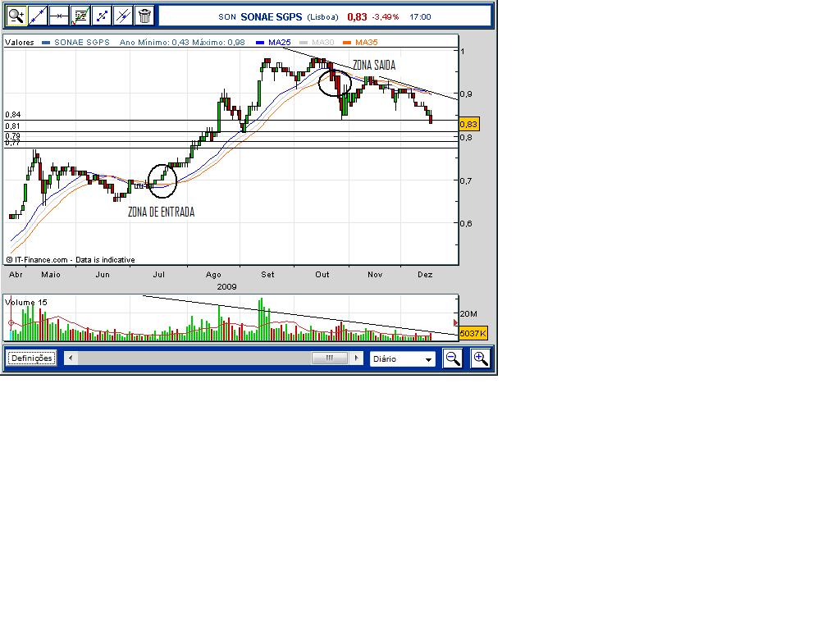The height and width of the screenshot is (630, 840).
Task: Click the scrollbar thumb handle
Action: click(330, 358)
